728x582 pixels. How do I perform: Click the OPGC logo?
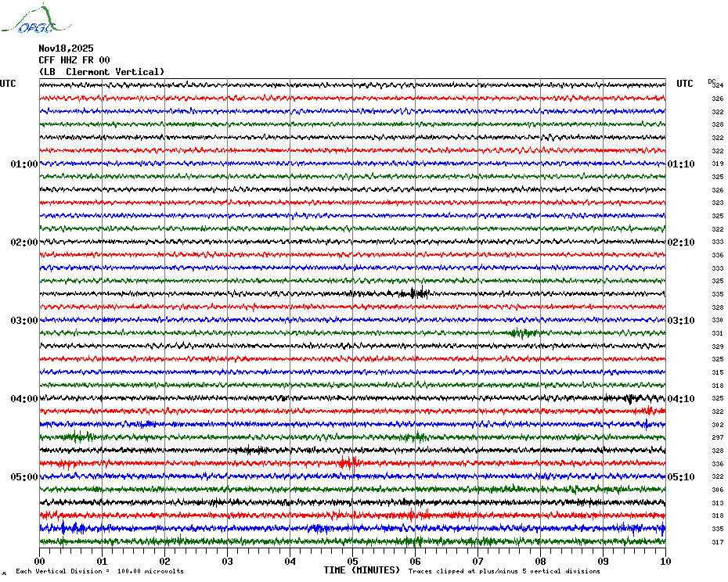36,20
